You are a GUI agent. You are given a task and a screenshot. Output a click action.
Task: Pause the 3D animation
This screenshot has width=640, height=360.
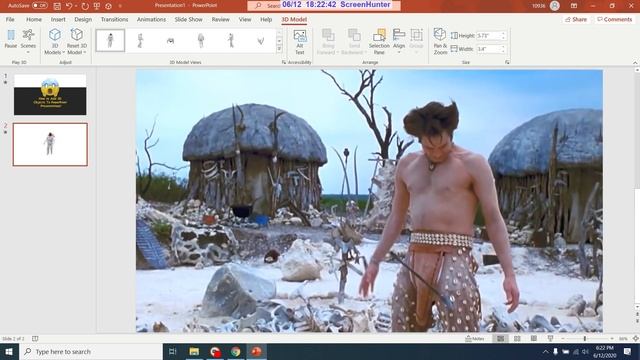(11, 39)
